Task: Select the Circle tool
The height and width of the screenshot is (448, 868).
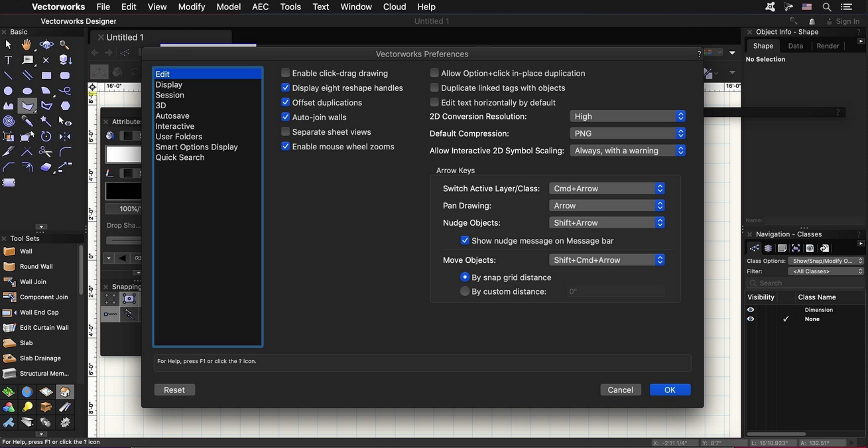Action: pos(9,91)
